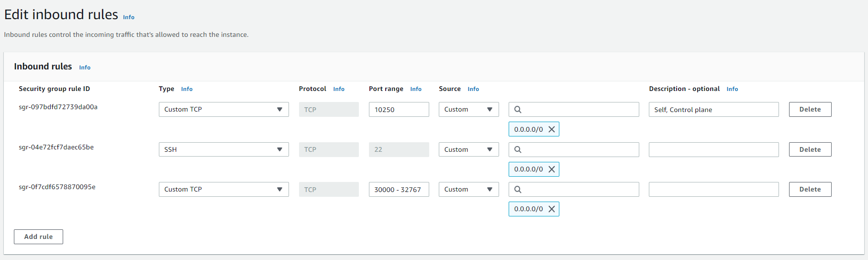Open Source Custom dropdown for 30000 - 32767 rule
868x260 pixels.
[x=468, y=190]
